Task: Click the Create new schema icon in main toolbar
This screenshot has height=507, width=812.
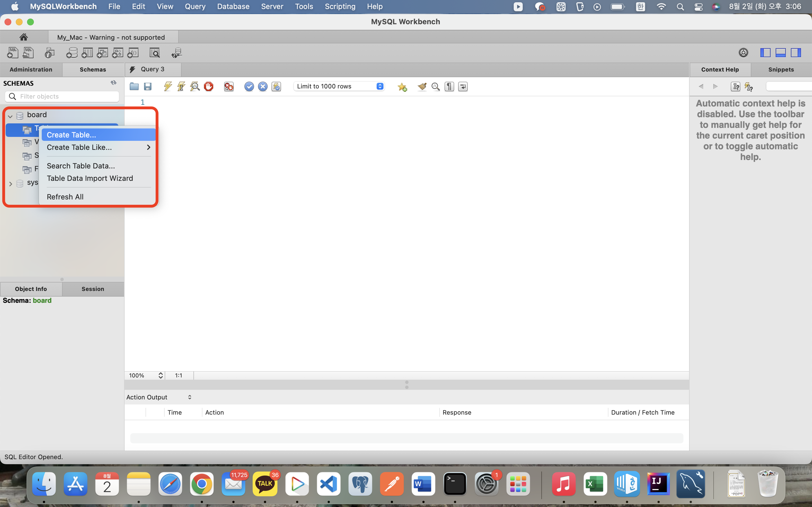Action: [x=72, y=53]
